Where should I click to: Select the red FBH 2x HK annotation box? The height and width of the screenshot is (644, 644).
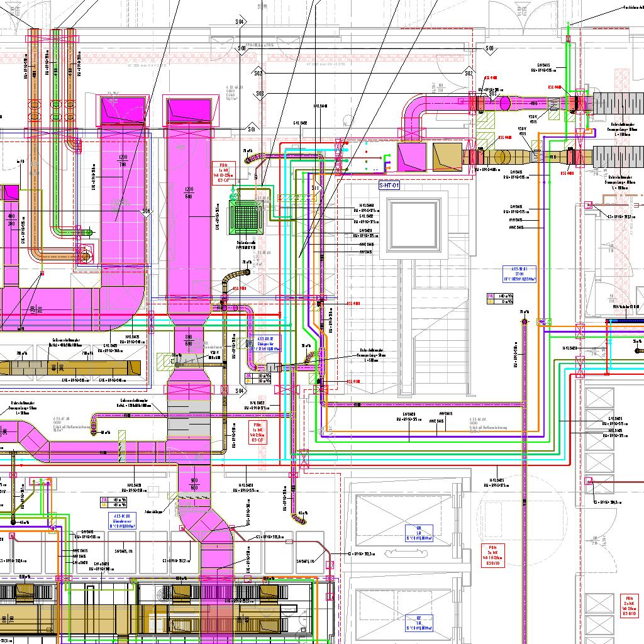629,606
